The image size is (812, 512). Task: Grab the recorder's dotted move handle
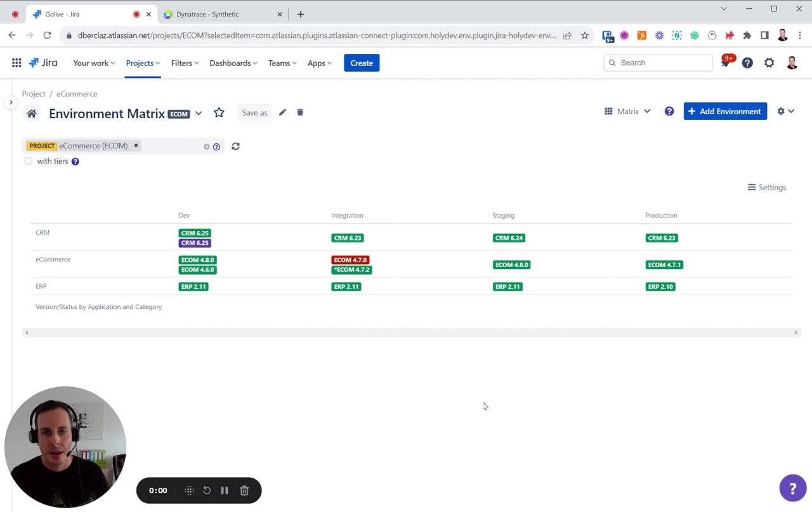(x=189, y=490)
